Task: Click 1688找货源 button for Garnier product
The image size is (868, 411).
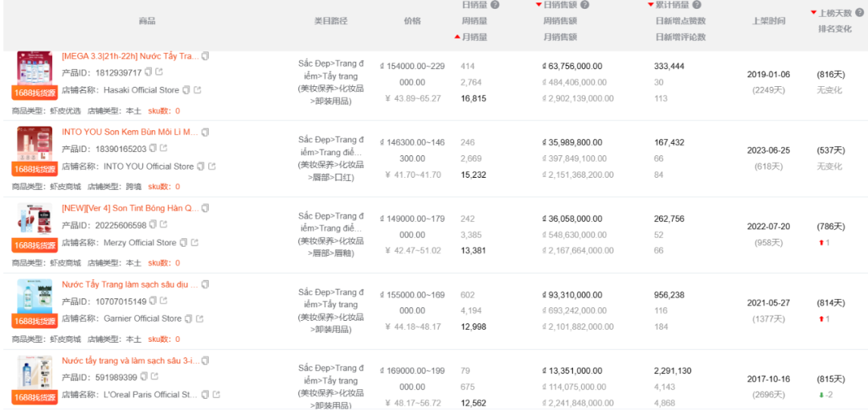Action: tap(35, 321)
